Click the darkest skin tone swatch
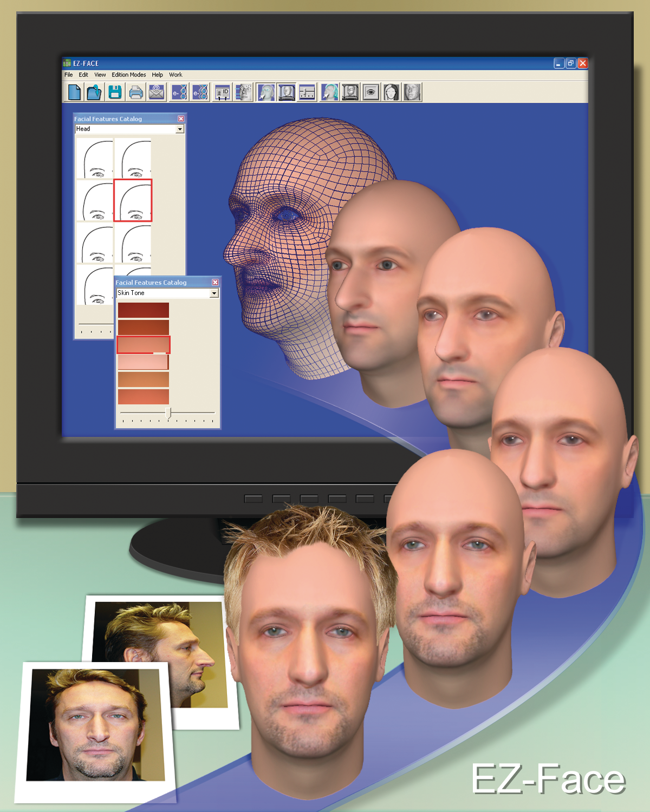Screen dimensions: 650x812 (x=143, y=310)
